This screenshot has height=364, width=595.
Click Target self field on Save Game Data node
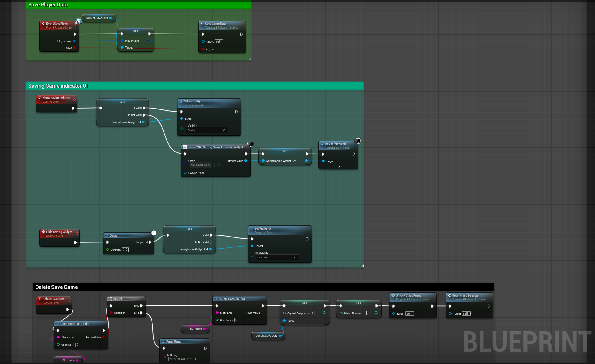(x=219, y=42)
